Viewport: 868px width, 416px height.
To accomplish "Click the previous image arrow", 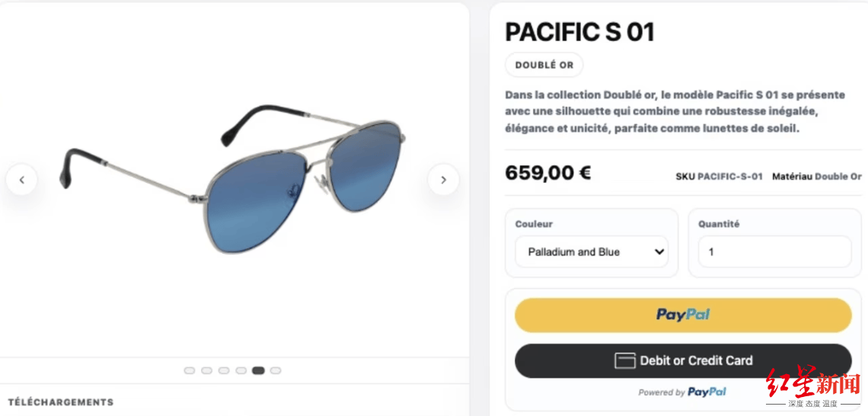I will coord(22,180).
